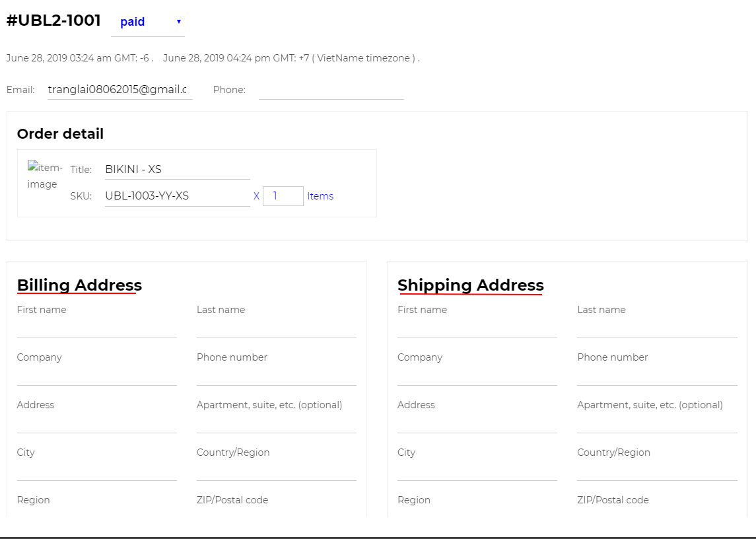Select the Billing Address Company field
The height and width of the screenshot is (539, 756).
96,375
